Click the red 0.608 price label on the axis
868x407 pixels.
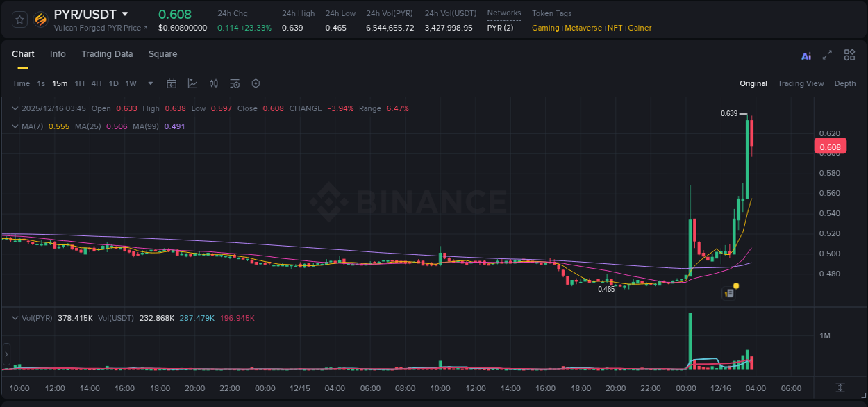coord(830,146)
